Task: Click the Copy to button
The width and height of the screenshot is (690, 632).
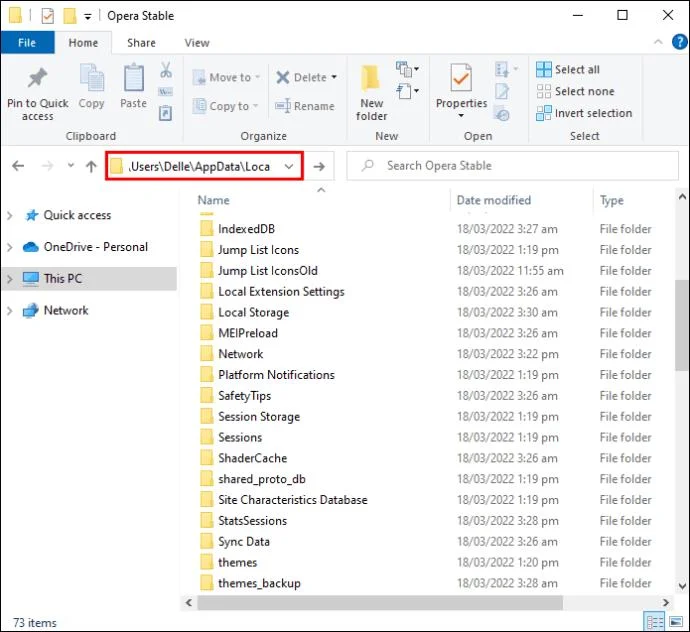Action: point(225,106)
